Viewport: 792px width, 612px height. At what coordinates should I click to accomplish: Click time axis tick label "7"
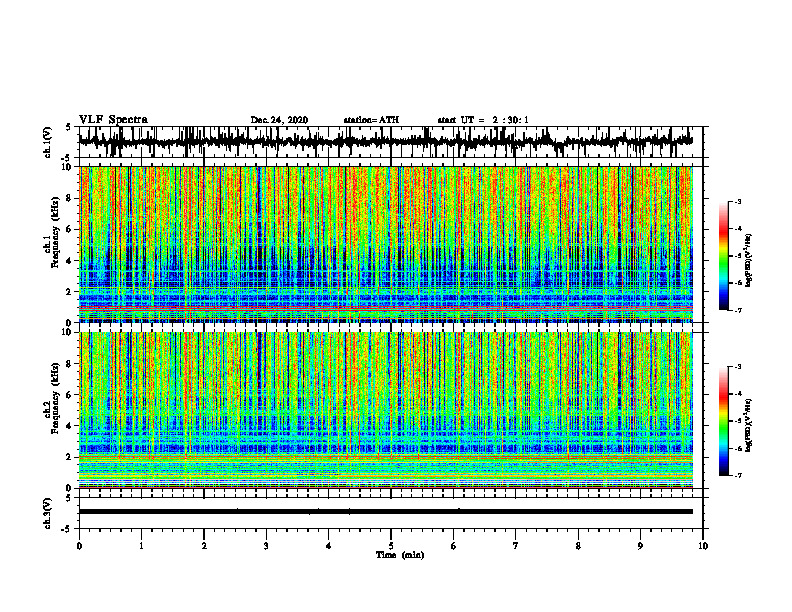click(516, 546)
